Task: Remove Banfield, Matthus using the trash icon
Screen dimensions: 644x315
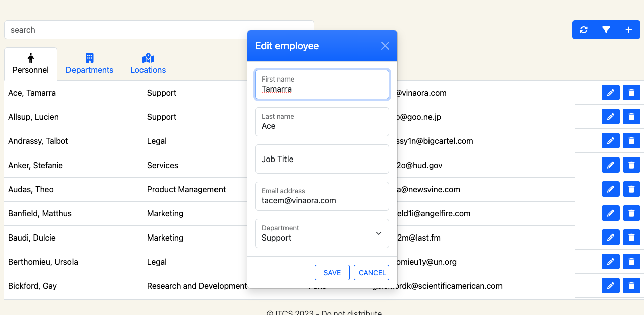Action: click(631, 213)
